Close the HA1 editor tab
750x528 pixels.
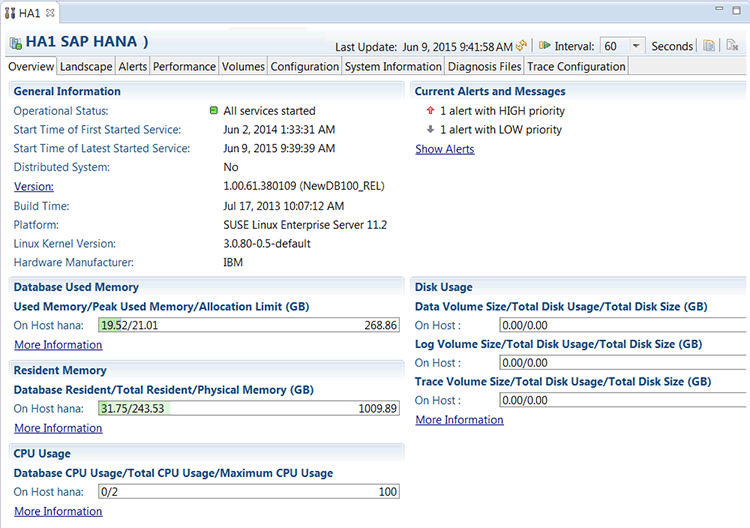point(49,13)
